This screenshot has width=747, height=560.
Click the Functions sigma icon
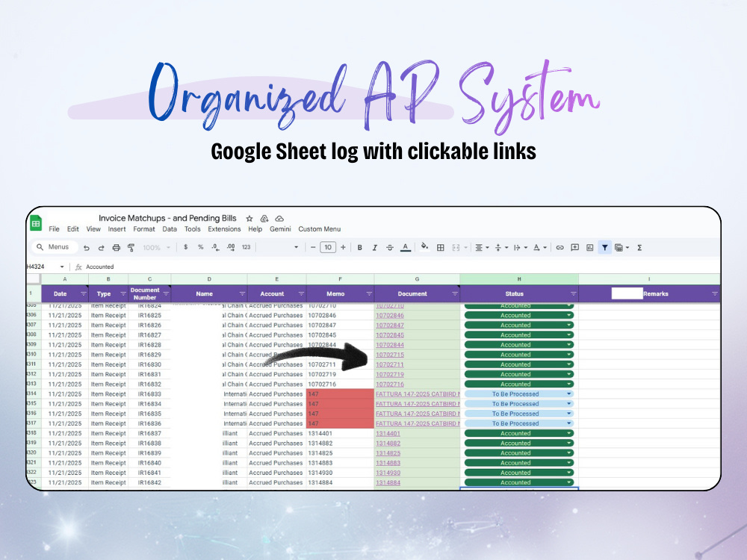(x=639, y=248)
